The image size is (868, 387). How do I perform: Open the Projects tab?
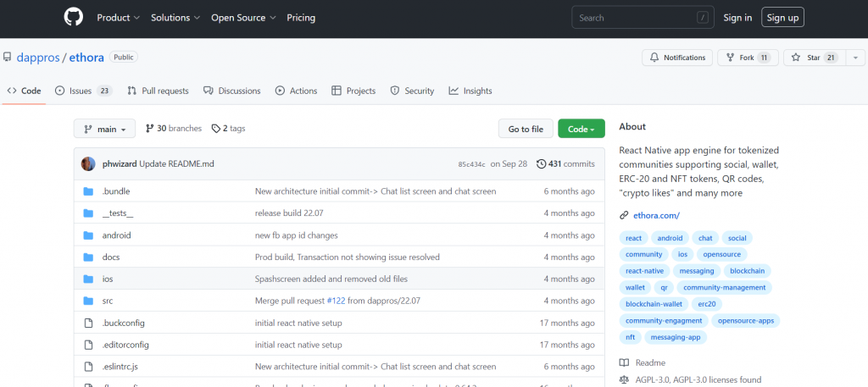click(x=353, y=91)
